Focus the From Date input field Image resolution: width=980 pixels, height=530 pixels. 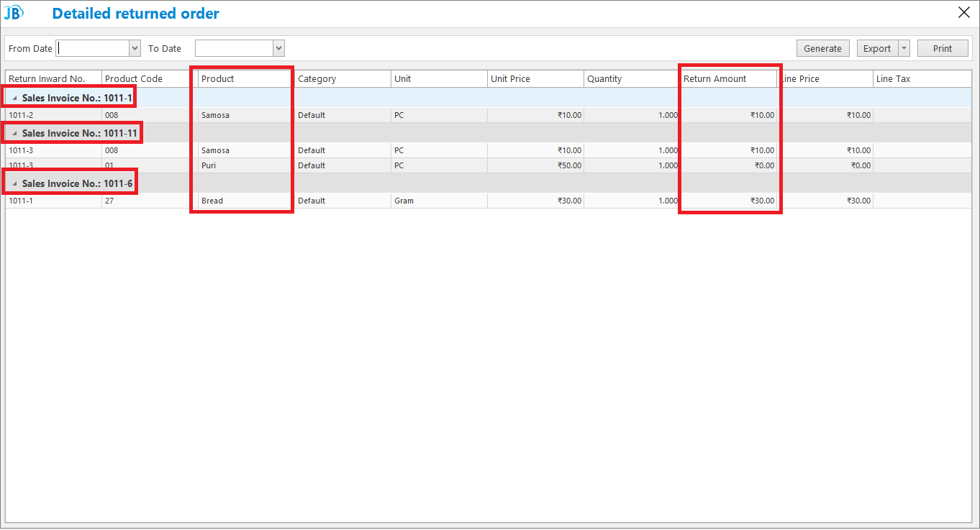point(93,48)
